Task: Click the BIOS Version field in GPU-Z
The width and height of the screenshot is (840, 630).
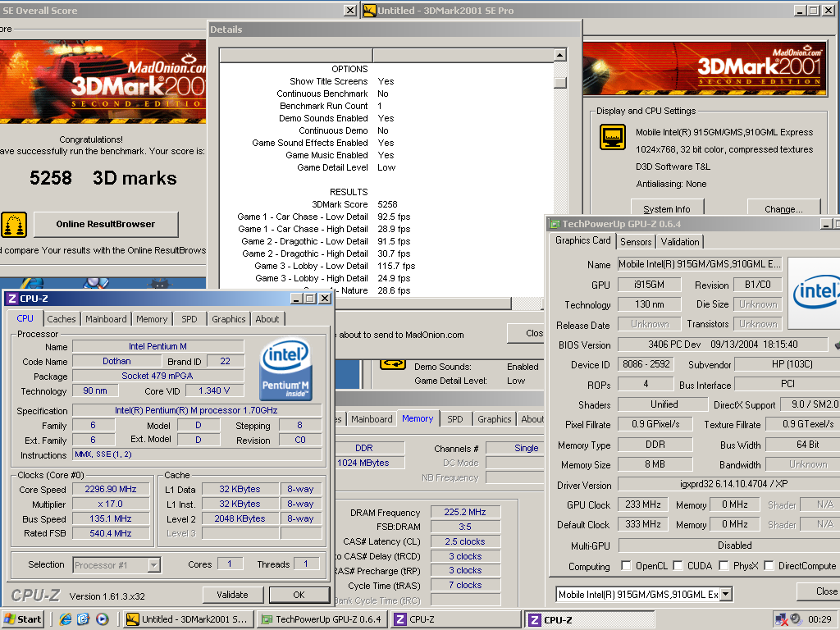Action: [723, 345]
